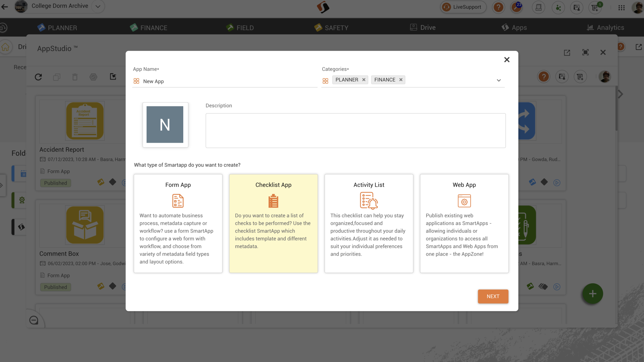Open the Accident Report app thumbnail
The width and height of the screenshot is (644, 362).
point(85,121)
